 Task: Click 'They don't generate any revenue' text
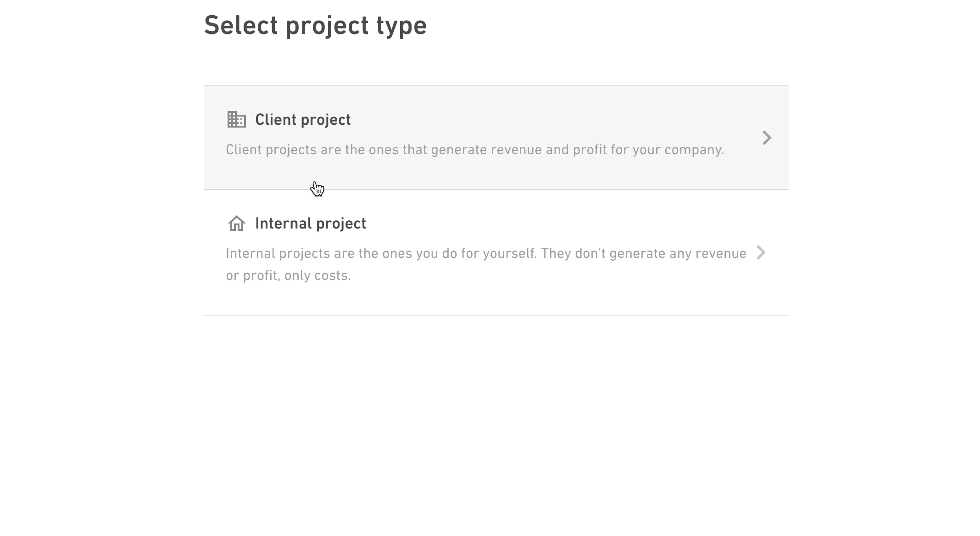[644, 253]
